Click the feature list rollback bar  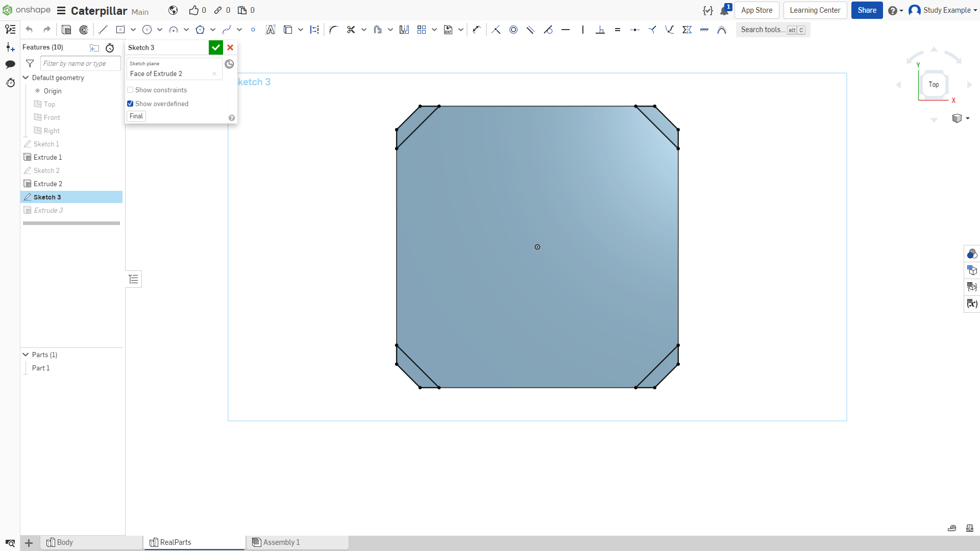pyautogui.click(x=71, y=223)
